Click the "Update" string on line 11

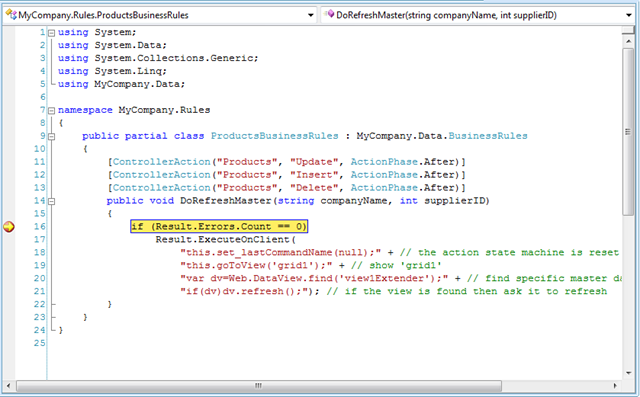[x=314, y=162]
